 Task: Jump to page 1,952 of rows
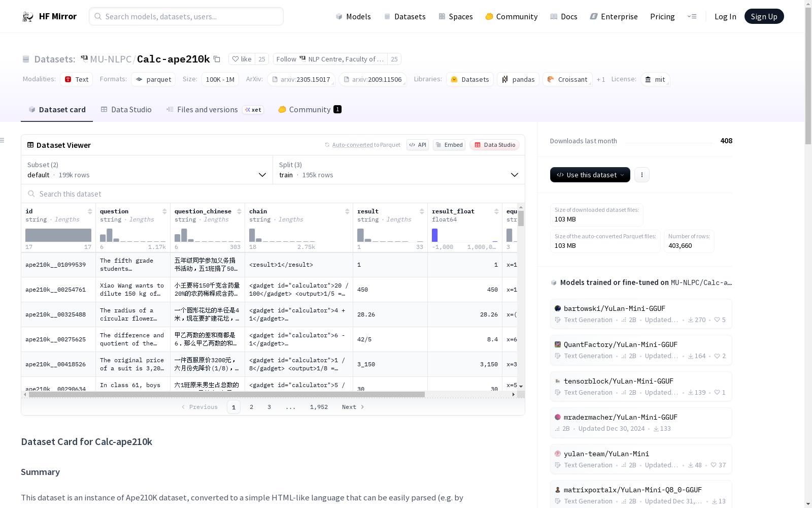pyautogui.click(x=319, y=407)
